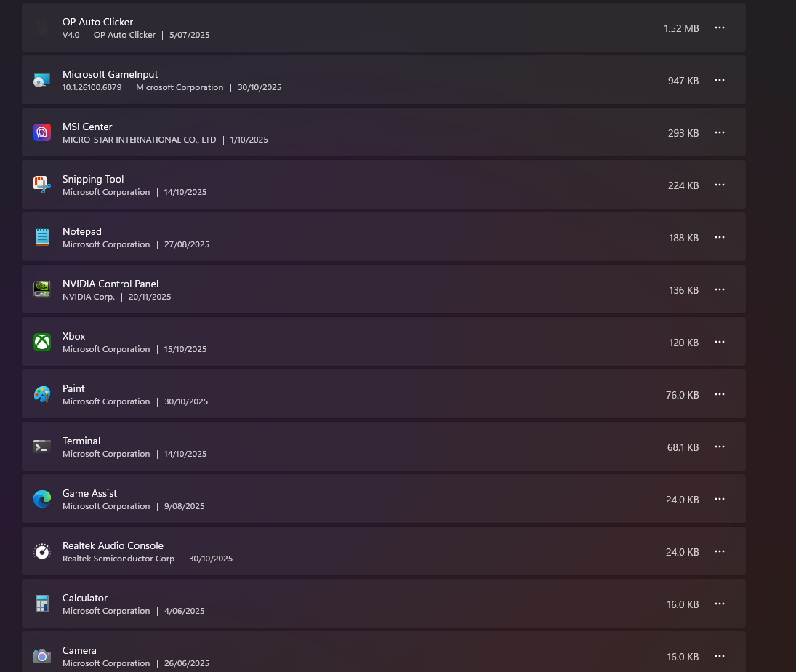Open the three-dot menu for Notepad

[720, 237]
